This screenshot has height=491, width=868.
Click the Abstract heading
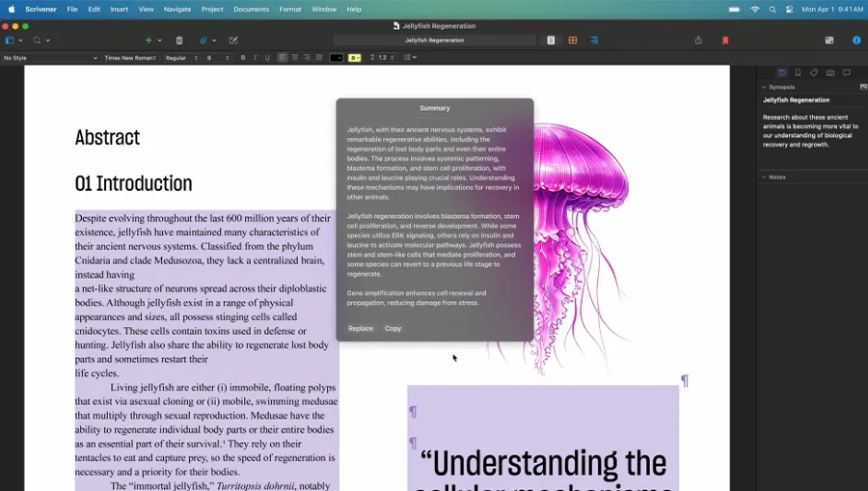[107, 137]
